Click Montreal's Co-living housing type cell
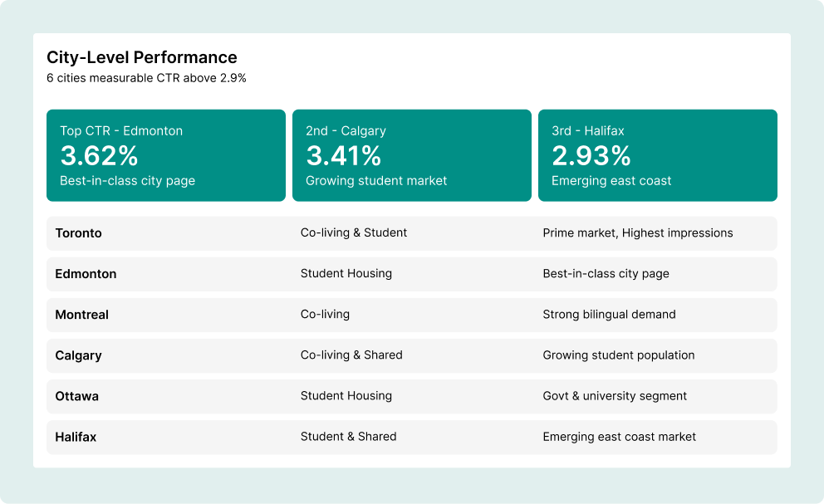 (x=325, y=315)
